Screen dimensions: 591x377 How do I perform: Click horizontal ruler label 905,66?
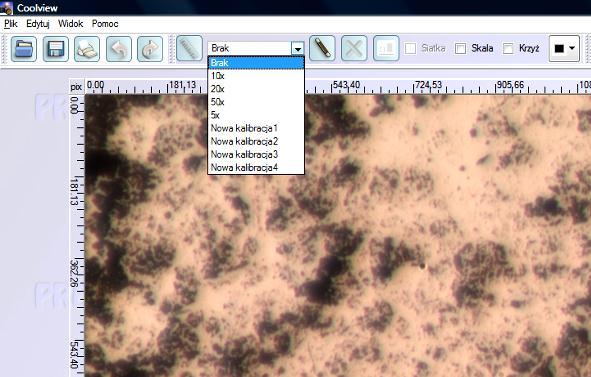coord(510,85)
